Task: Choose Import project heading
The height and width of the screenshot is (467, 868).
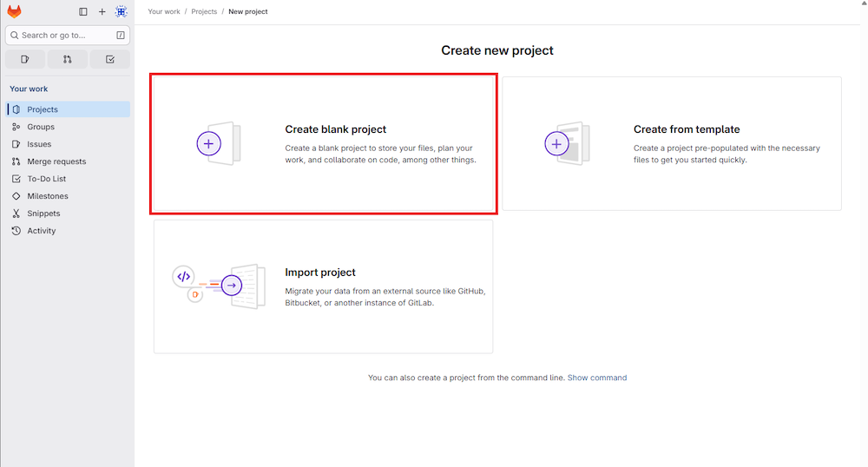Action: 320,273
